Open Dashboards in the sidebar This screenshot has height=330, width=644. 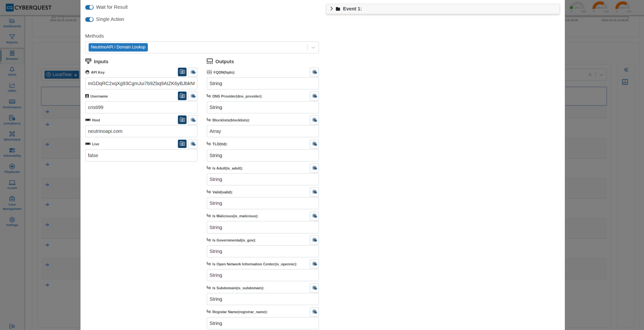point(12,23)
